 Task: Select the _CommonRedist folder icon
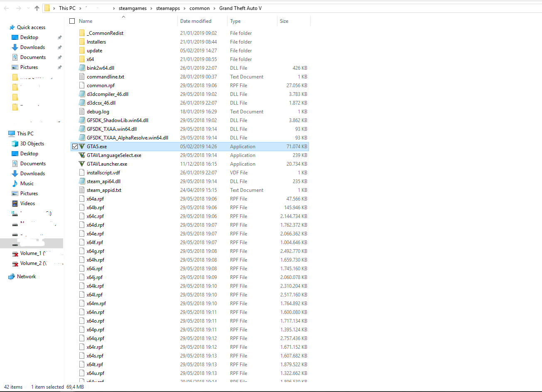82,33
